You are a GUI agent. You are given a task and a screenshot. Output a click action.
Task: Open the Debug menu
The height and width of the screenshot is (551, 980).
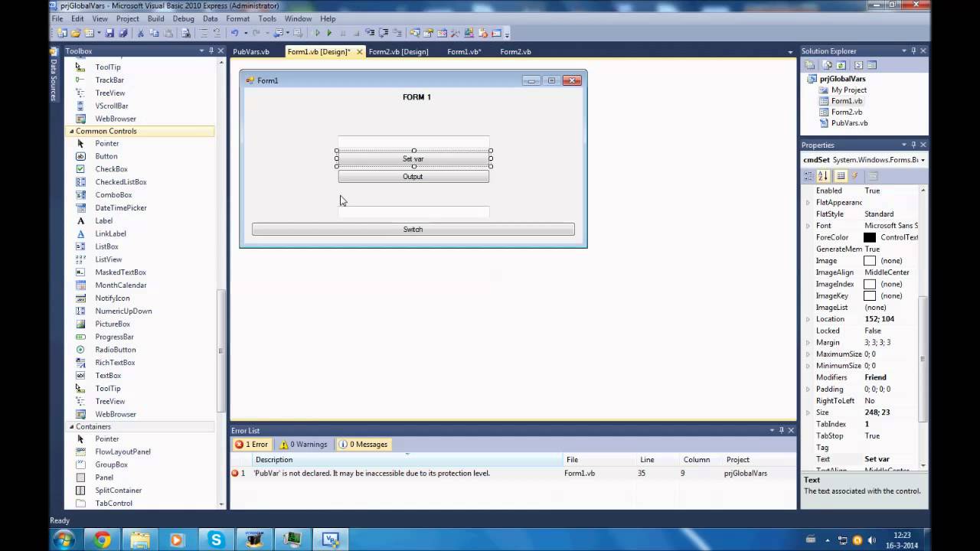click(184, 18)
